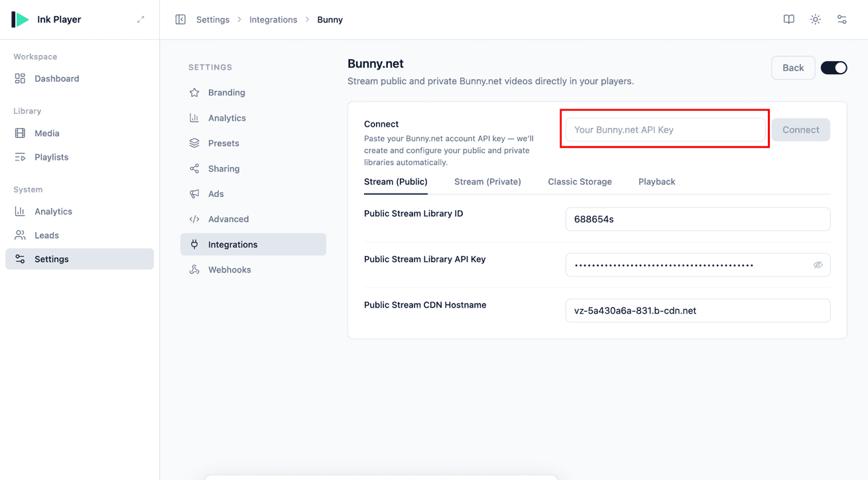The width and height of the screenshot is (868, 480).
Task: Click the Public Stream CDN Hostname label
Action: click(425, 305)
